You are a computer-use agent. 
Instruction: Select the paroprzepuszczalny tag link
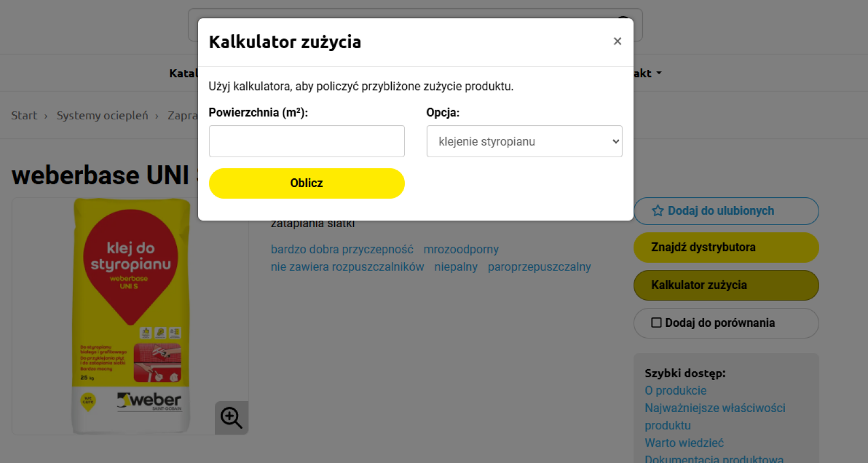point(539,267)
